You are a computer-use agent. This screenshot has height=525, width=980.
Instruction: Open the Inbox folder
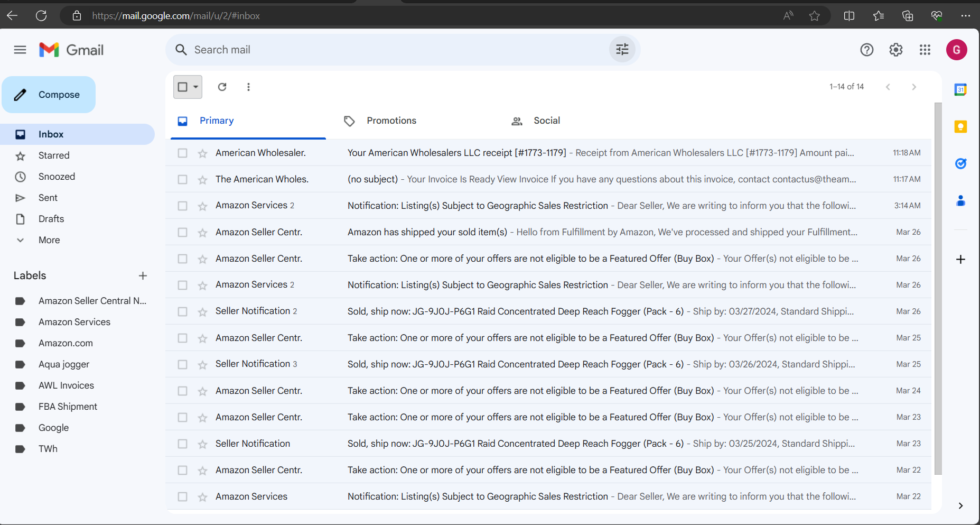click(x=77, y=134)
